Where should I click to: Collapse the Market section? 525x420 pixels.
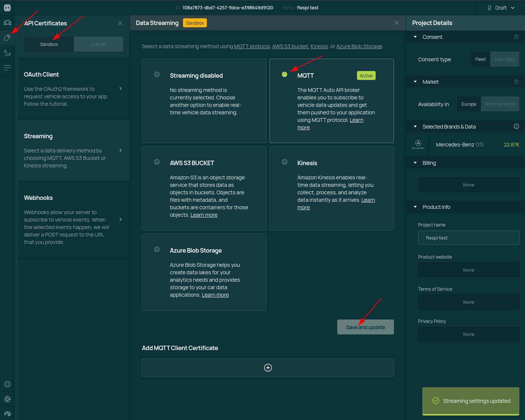[415, 81]
